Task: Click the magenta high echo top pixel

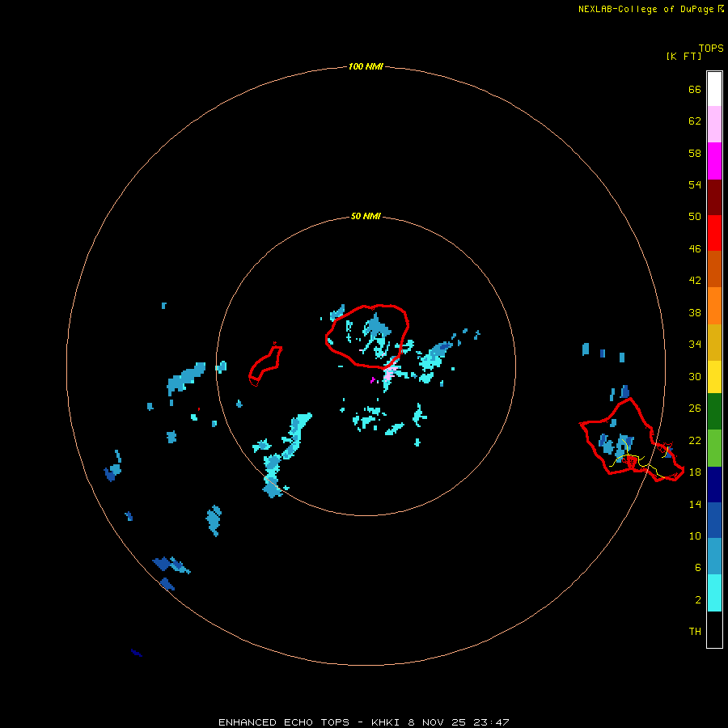Action: (x=372, y=380)
